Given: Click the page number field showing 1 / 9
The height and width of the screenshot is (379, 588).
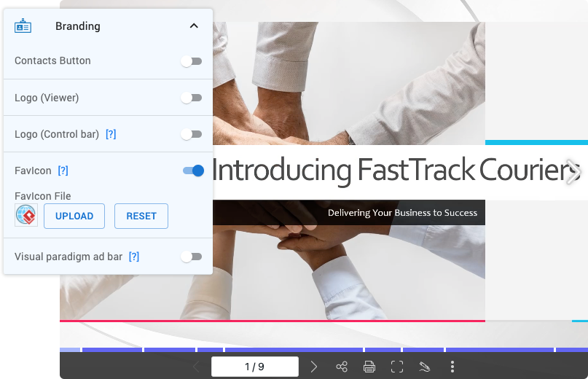Looking at the screenshot, I should tap(254, 367).
